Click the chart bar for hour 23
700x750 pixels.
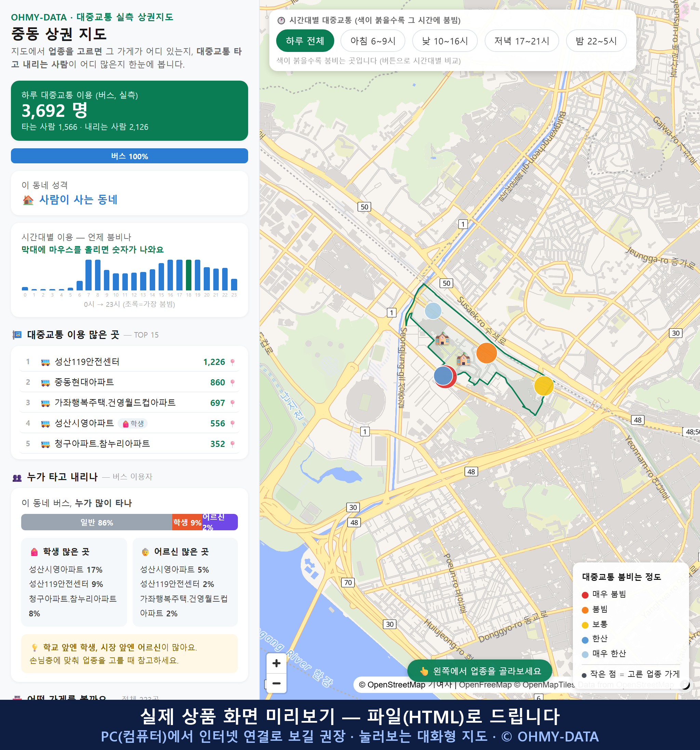click(234, 285)
